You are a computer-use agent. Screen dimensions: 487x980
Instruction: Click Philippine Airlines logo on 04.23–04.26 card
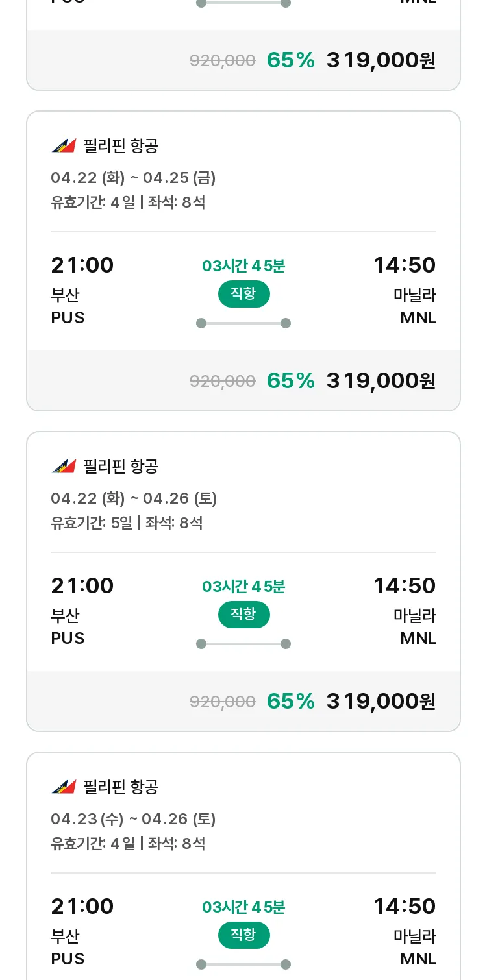pos(64,787)
